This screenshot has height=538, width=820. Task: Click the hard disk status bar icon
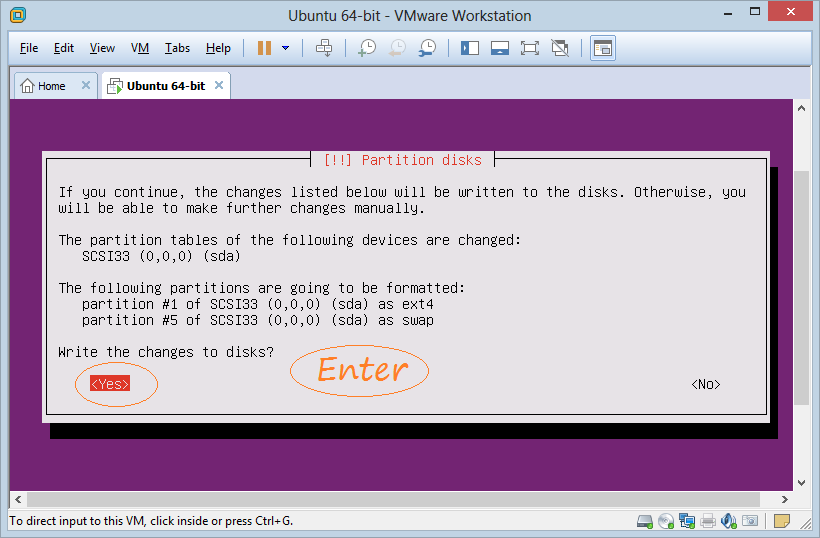tap(645, 521)
